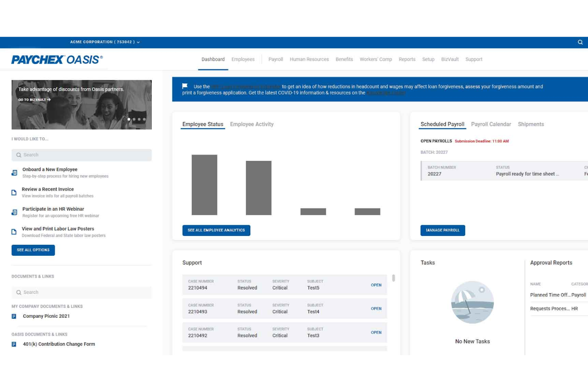The width and height of the screenshot is (588, 392).
Task: Open the BizVault menu item
Action: (x=450, y=60)
